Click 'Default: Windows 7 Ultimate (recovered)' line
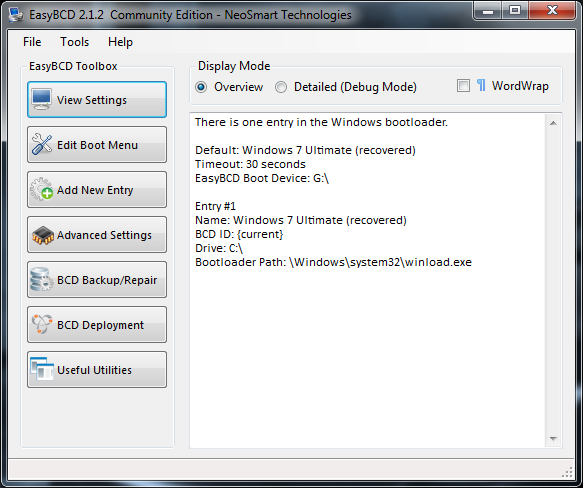The image size is (583, 488). click(x=305, y=150)
